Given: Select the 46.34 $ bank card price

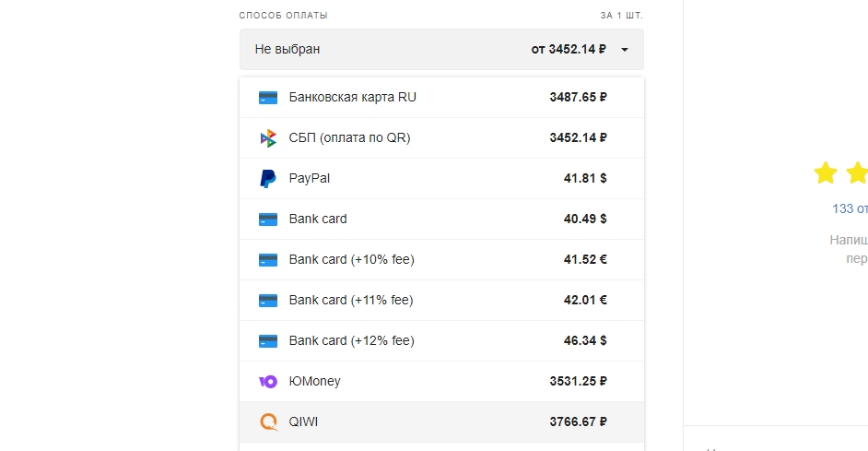Looking at the screenshot, I should tap(585, 341).
